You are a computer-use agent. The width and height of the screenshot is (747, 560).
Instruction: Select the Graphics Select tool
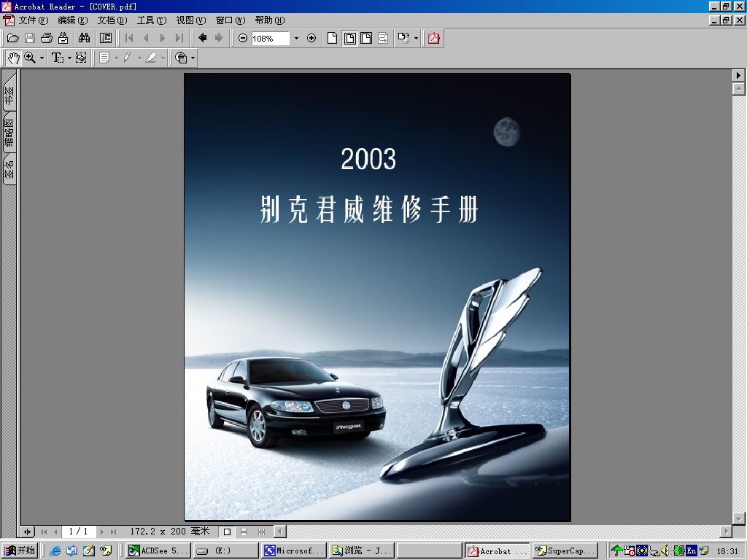(x=81, y=58)
